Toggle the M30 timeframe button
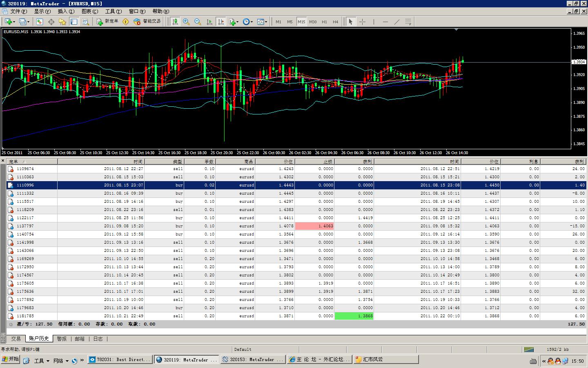The image size is (588, 368). [313, 22]
